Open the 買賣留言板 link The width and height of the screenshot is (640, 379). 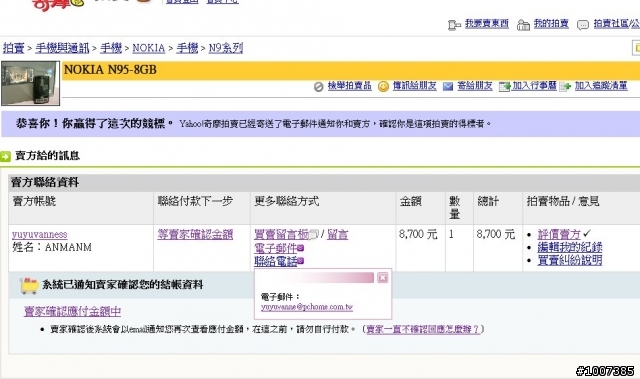point(281,235)
